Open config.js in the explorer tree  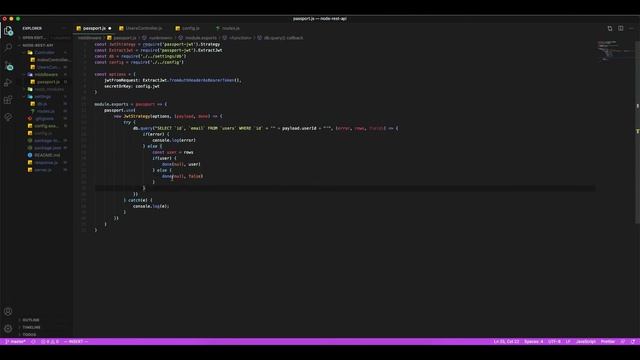pos(43,133)
